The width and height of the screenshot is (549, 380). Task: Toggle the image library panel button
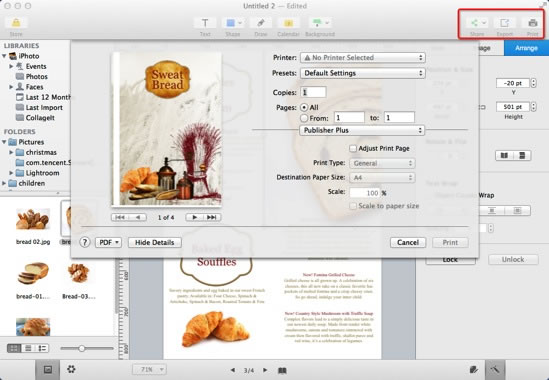pyautogui.click(x=48, y=369)
